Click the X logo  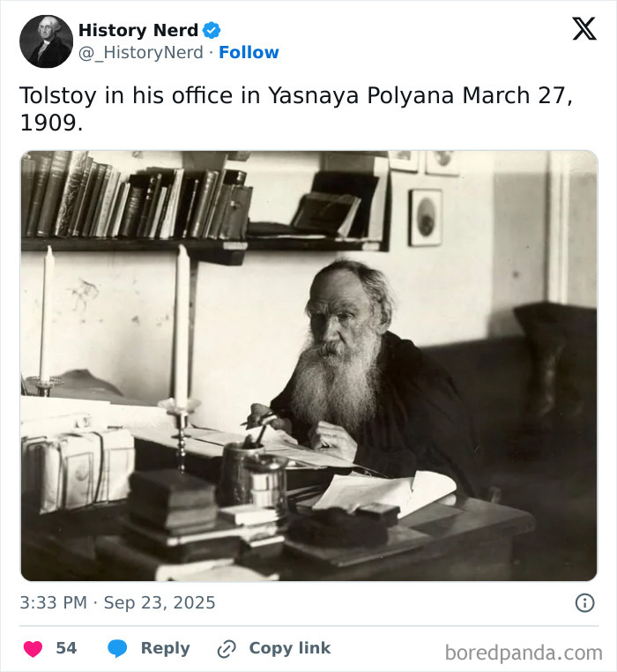584,29
